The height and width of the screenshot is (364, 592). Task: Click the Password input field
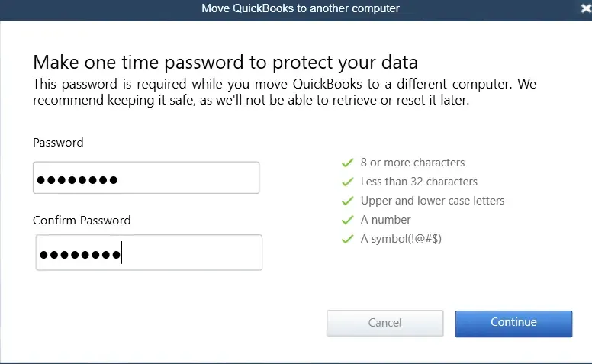(x=146, y=178)
